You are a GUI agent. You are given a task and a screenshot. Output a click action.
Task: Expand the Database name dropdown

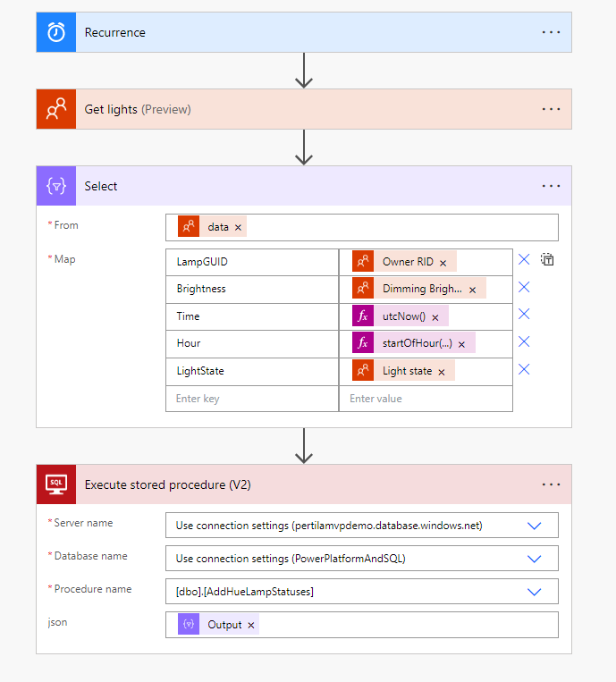click(535, 559)
